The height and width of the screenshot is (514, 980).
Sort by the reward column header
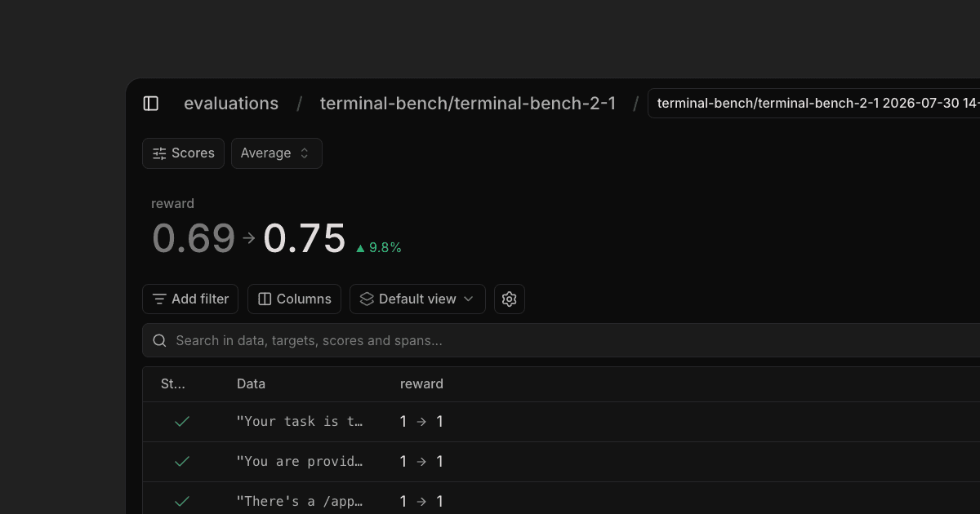pyautogui.click(x=421, y=384)
